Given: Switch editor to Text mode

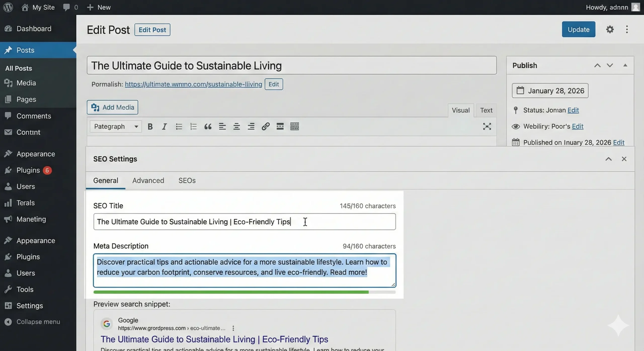Looking at the screenshot, I should [486, 110].
